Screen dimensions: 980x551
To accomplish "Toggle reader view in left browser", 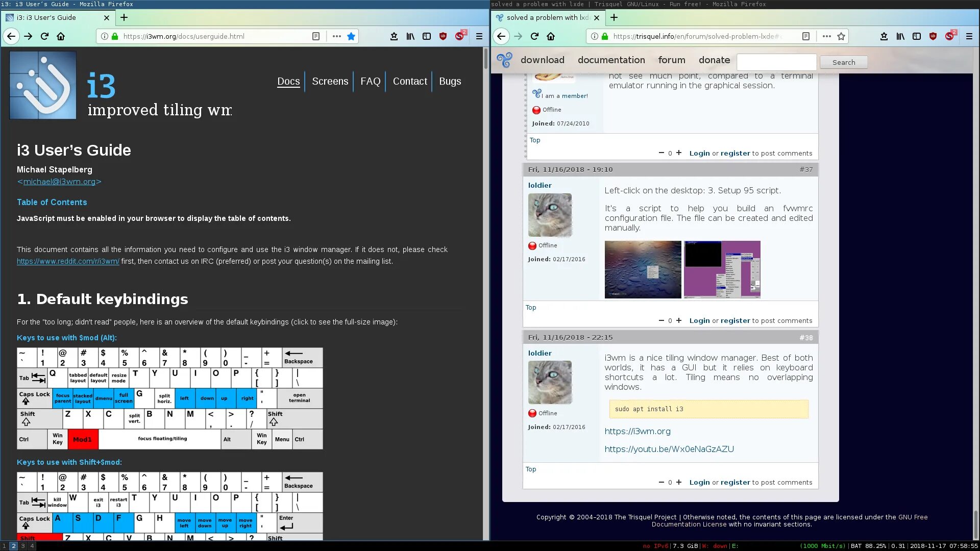I will click(316, 36).
